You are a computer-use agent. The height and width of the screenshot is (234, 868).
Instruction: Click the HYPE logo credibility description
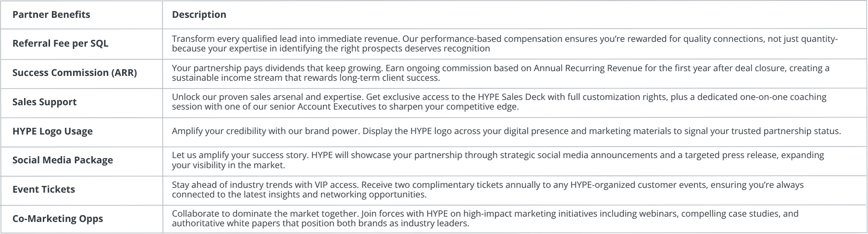coord(506,131)
